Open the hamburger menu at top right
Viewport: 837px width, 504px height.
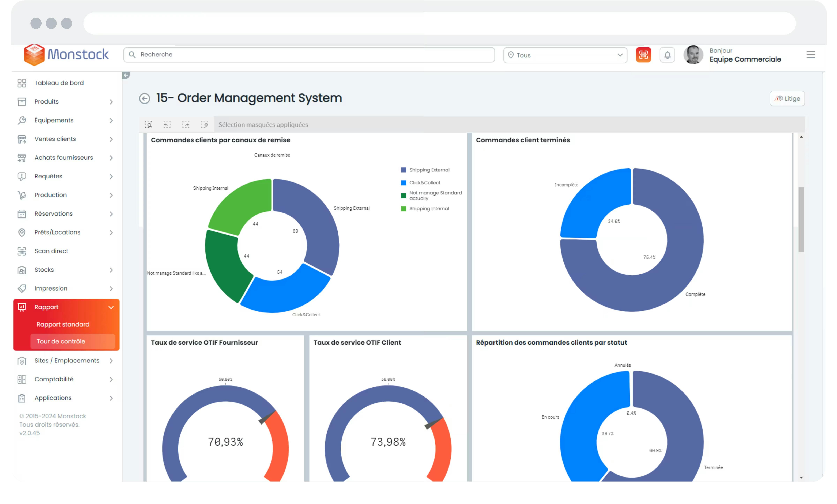point(810,55)
